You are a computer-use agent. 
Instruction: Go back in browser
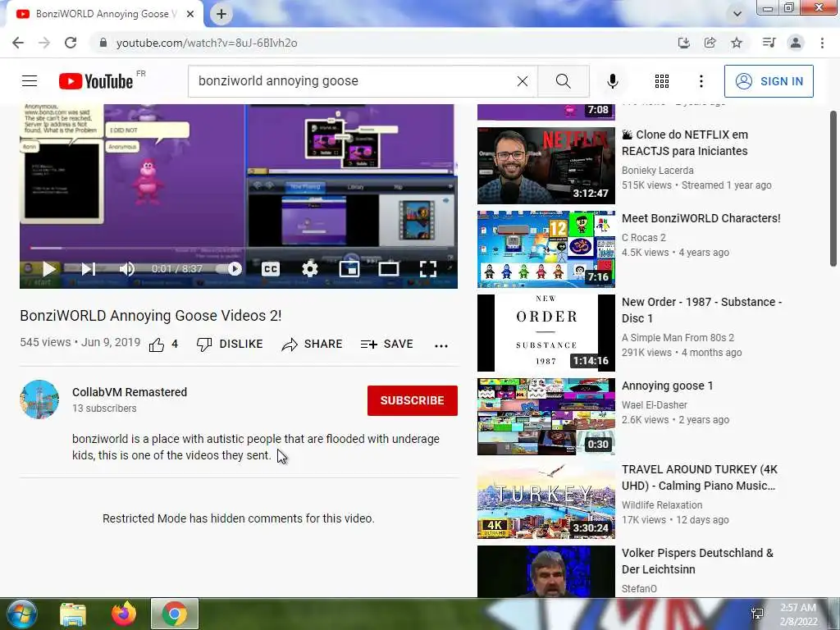[18, 43]
